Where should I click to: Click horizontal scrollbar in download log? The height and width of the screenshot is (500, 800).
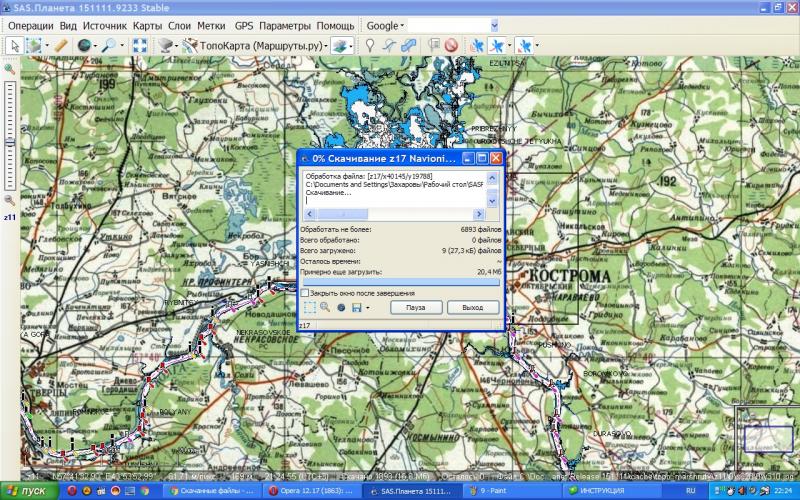click(394, 214)
